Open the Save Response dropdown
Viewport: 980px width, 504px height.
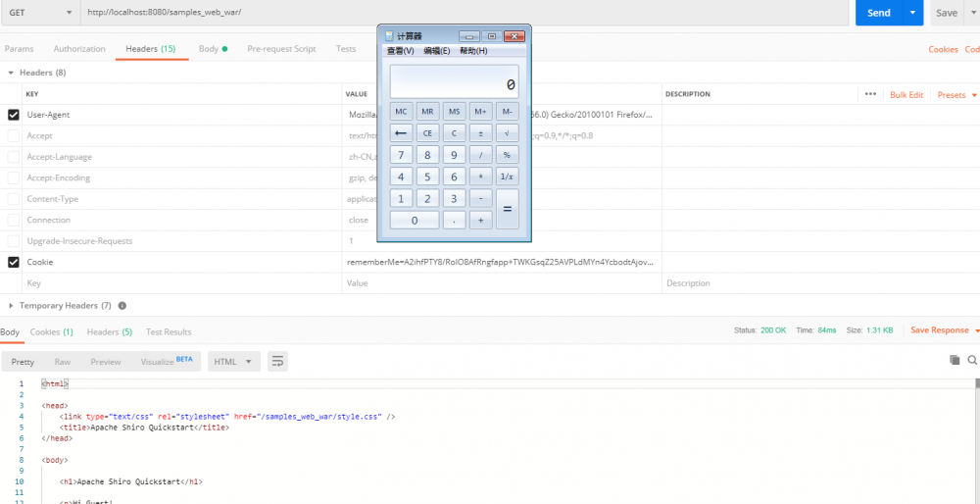click(944, 330)
